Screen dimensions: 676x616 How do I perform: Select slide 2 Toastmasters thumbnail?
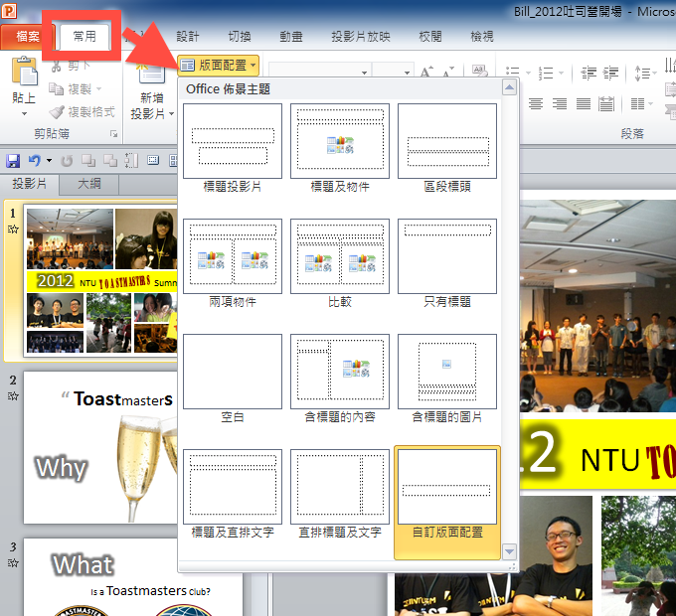pyautogui.click(x=100, y=447)
